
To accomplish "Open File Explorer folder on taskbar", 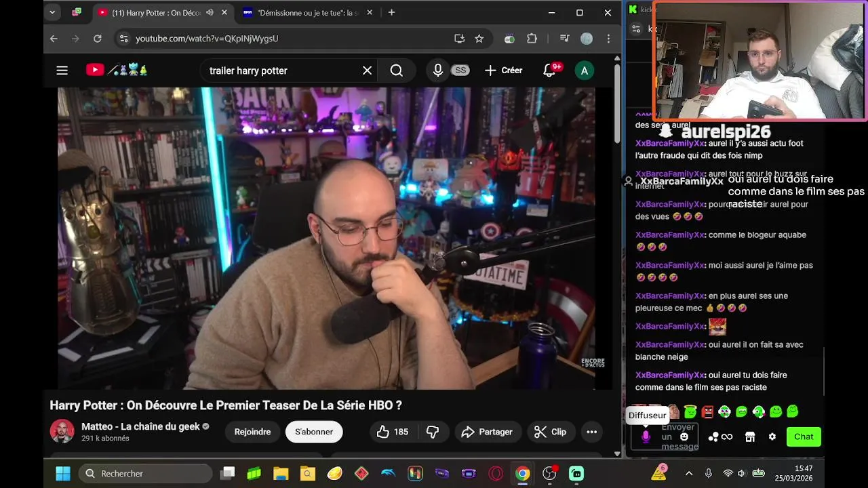I will coord(281,473).
